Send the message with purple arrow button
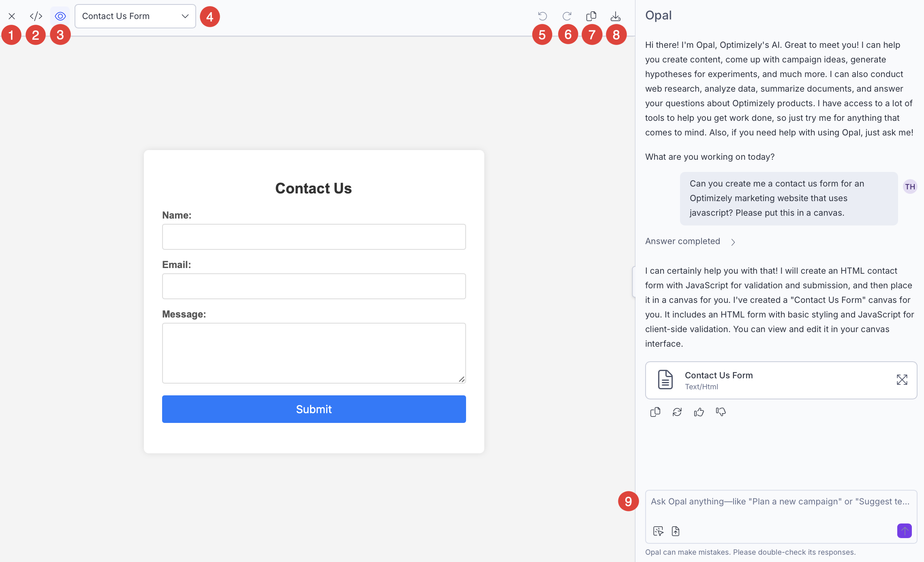The height and width of the screenshot is (562, 924). tap(904, 531)
